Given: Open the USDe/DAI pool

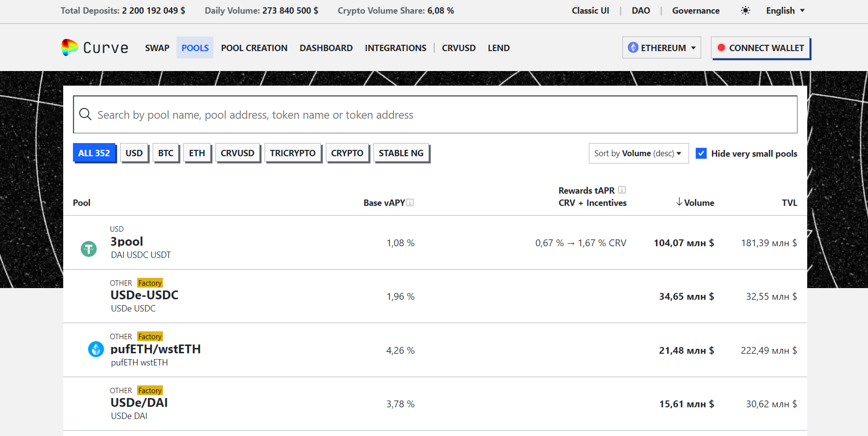Looking at the screenshot, I should [139, 402].
